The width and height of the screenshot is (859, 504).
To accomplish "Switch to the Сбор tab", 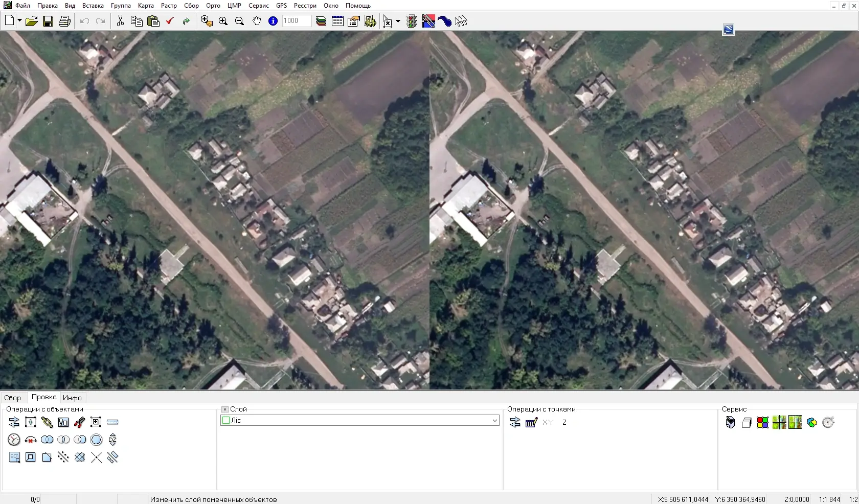I will [13, 398].
